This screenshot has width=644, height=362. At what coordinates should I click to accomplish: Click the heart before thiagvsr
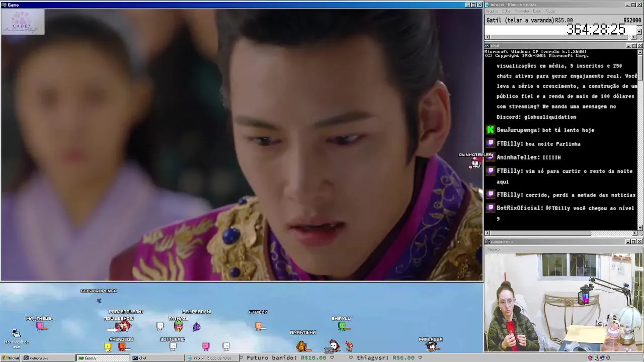[351, 358]
